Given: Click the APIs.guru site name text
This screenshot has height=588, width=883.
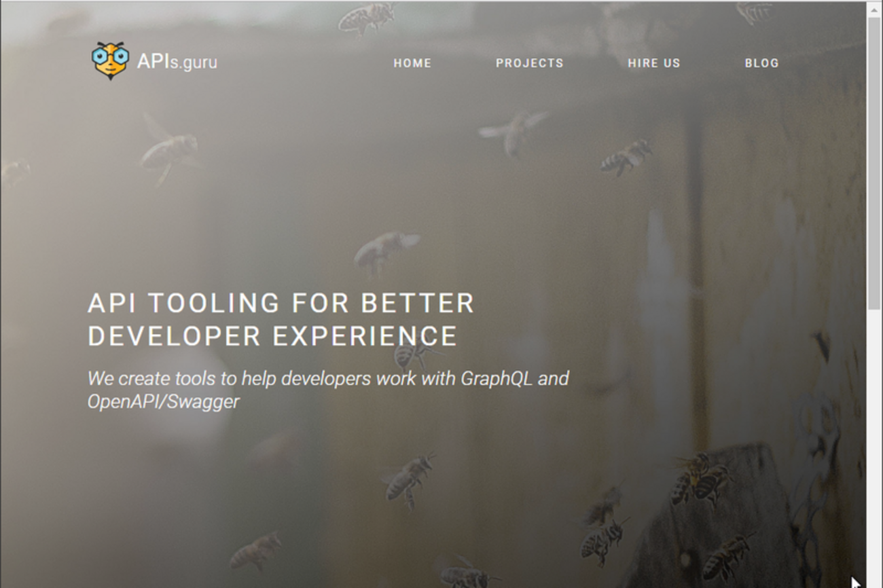Looking at the screenshot, I should coord(177,62).
